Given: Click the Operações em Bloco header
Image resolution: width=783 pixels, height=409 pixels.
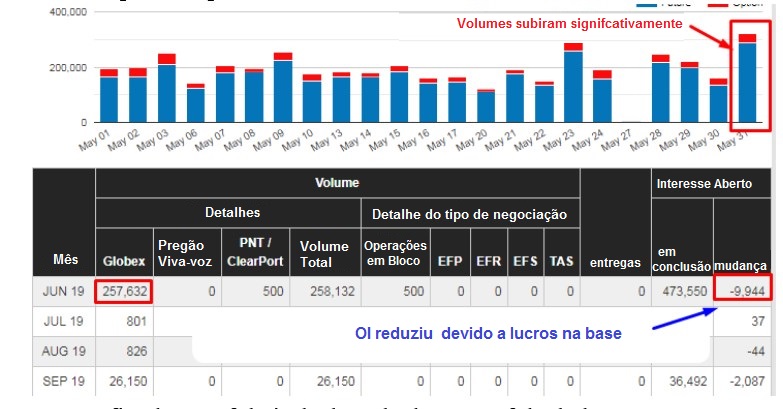Looking at the screenshot, I should coord(394,253).
